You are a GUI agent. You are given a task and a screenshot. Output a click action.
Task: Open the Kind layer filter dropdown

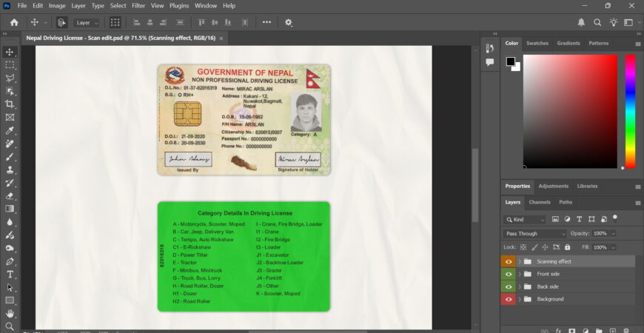click(525, 220)
